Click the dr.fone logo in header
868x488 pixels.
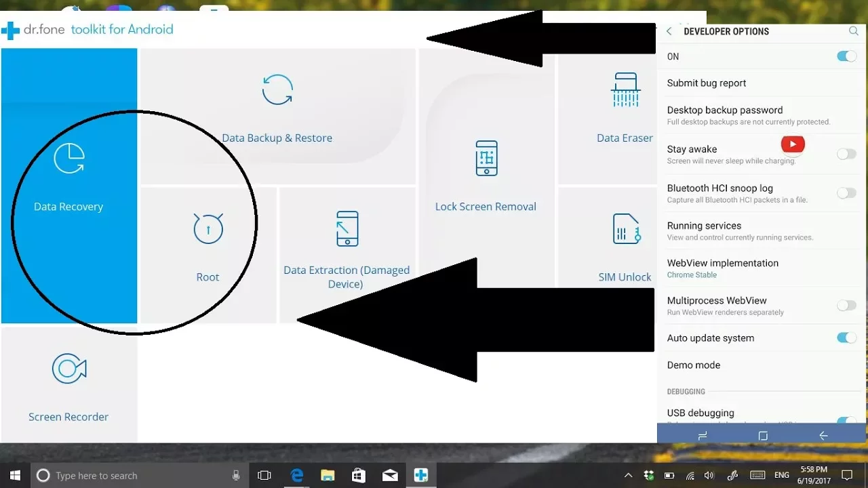click(x=87, y=29)
